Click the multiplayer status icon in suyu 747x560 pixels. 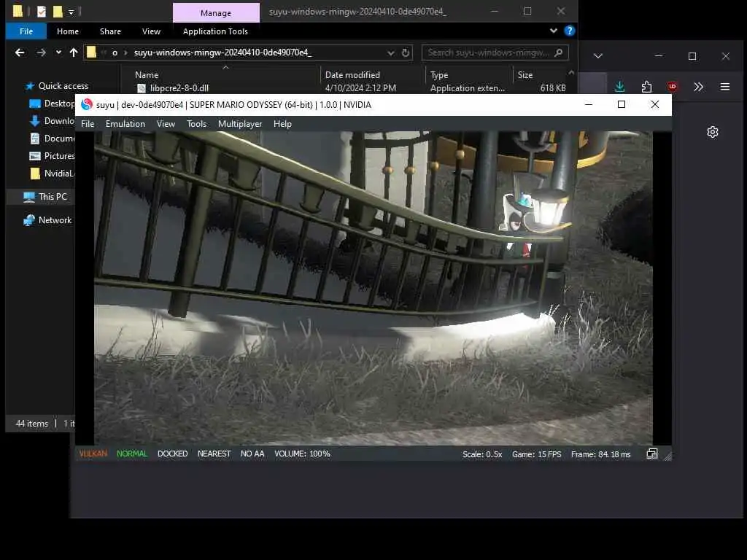(652, 454)
